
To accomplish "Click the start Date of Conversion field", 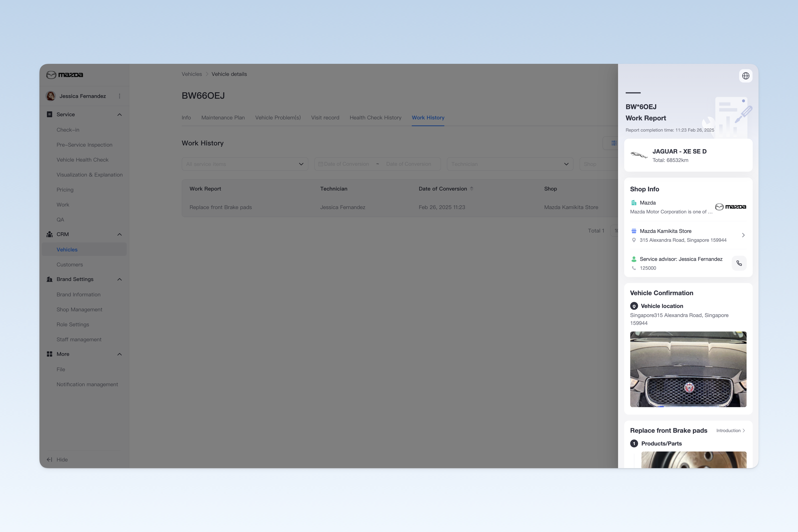I will click(x=346, y=164).
